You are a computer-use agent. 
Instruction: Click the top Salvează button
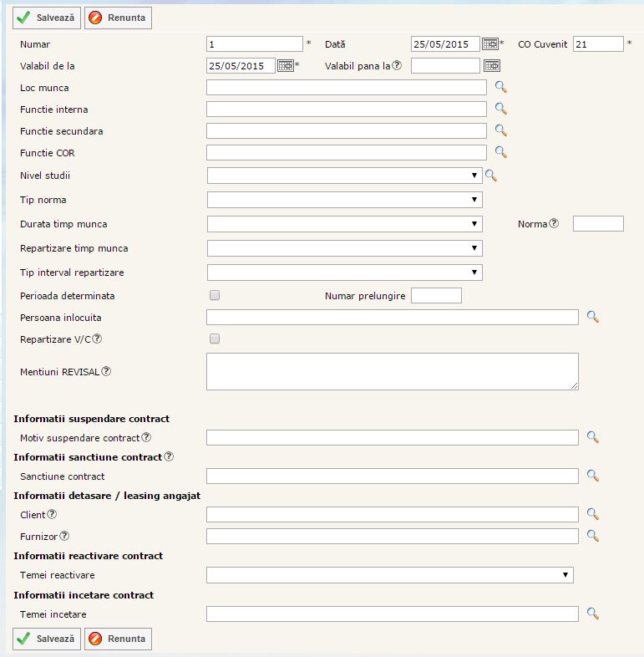pos(47,17)
